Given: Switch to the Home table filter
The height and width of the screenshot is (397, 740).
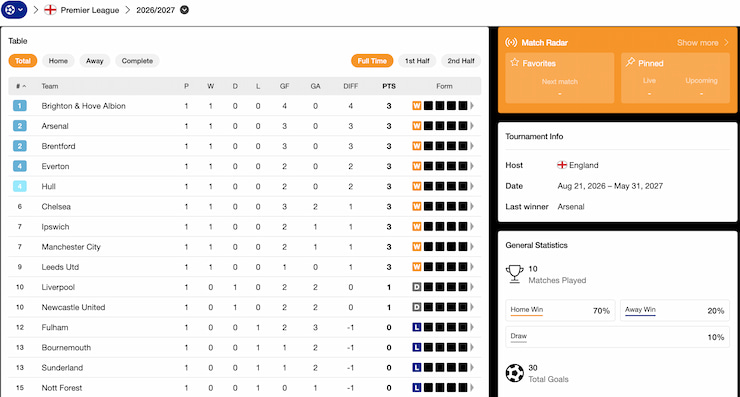Looking at the screenshot, I should pos(58,61).
